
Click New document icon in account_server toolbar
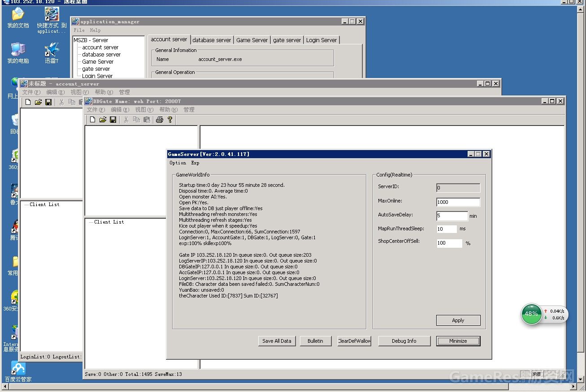[x=28, y=102]
